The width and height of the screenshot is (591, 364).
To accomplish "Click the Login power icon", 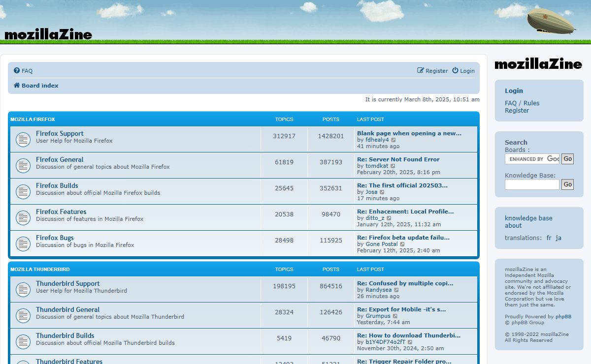I will [x=455, y=71].
